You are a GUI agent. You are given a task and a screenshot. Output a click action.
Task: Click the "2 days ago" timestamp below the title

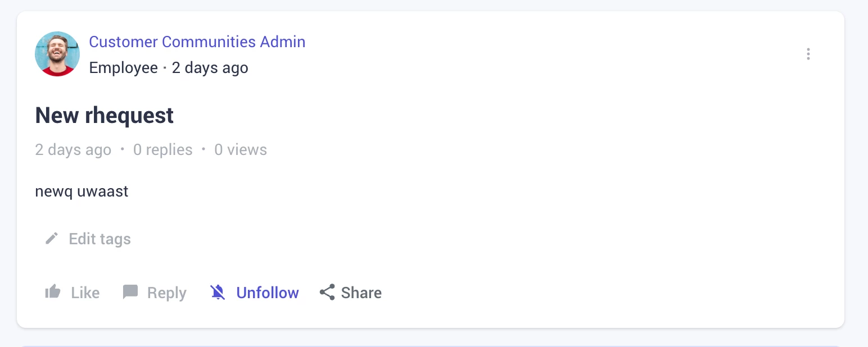pyautogui.click(x=73, y=150)
